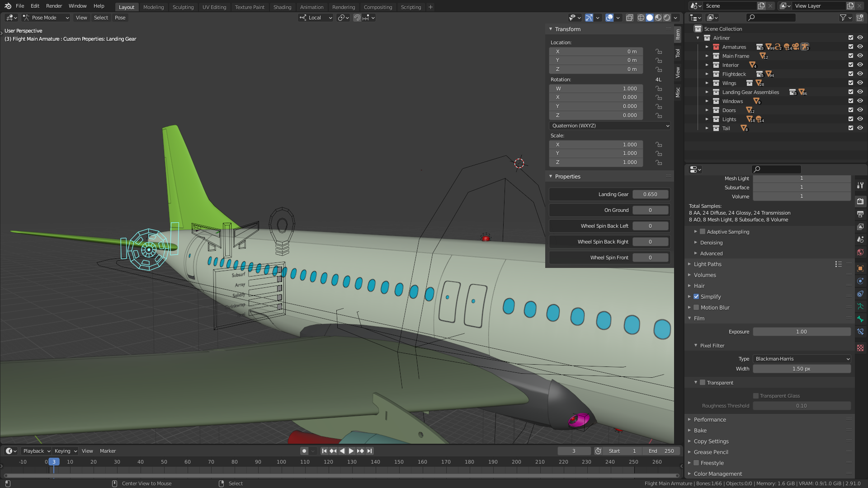Jump to timeline end frame

pyautogui.click(x=369, y=451)
